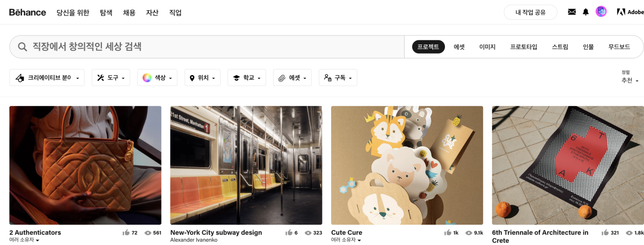Click the school graduation cap icon
The height and width of the screenshot is (245, 644).
click(x=236, y=78)
